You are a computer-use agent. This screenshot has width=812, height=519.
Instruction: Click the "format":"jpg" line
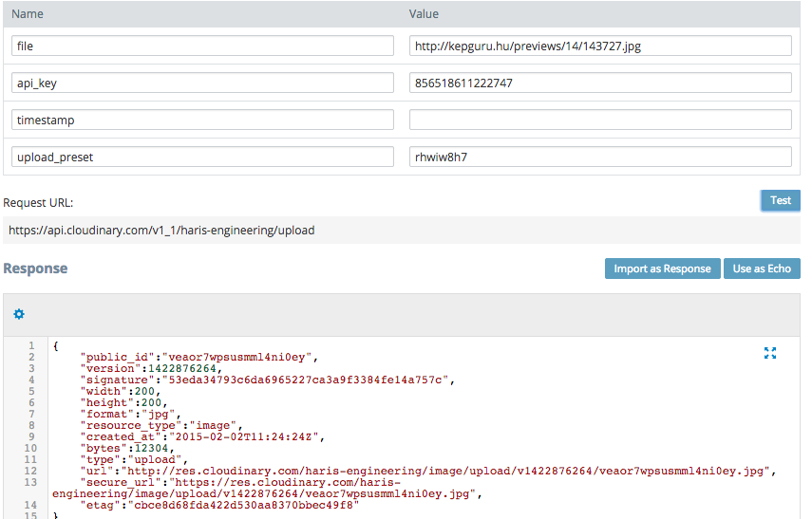click(x=130, y=414)
